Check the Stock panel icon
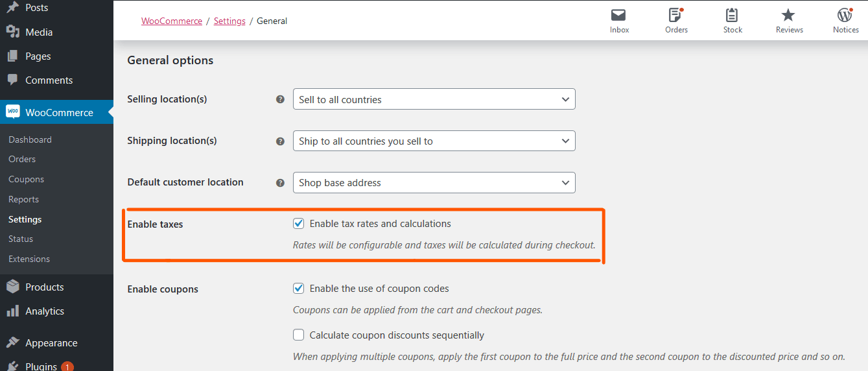The height and width of the screenshot is (371, 868). 733,16
